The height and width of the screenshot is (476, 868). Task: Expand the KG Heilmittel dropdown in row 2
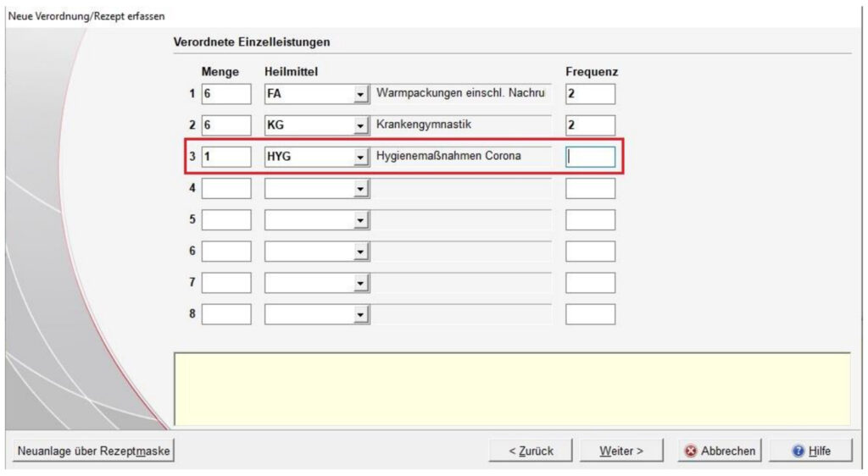(361, 125)
